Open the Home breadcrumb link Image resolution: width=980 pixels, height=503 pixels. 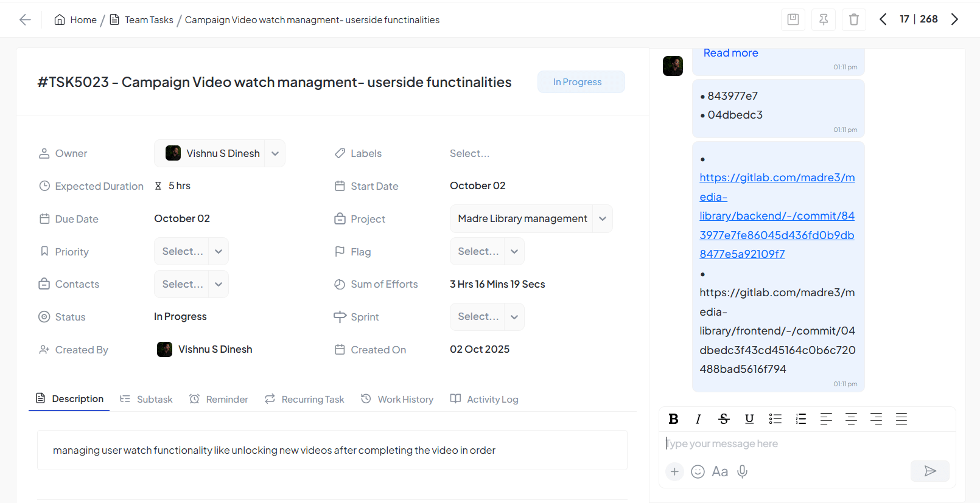click(75, 19)
